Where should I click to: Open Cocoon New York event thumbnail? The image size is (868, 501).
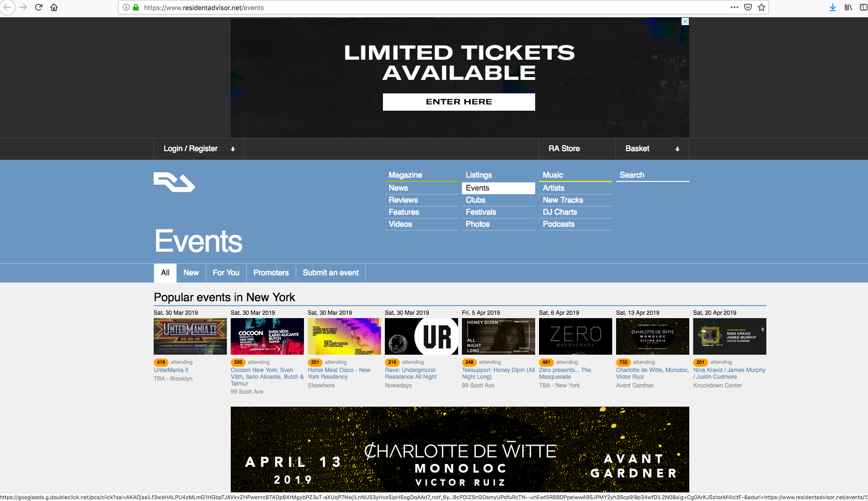click(x=267, y=336)
